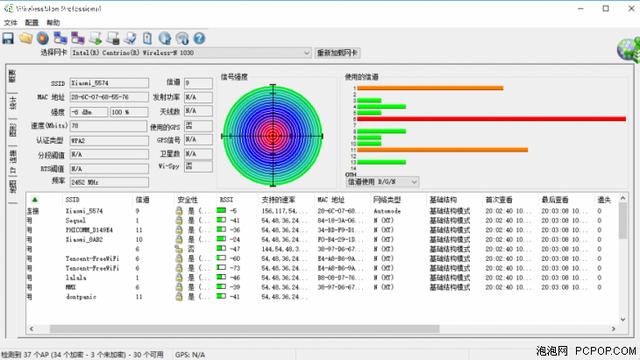Open help via blue question mark icon
Screen dimensions: 640x360
click(199, 38)
